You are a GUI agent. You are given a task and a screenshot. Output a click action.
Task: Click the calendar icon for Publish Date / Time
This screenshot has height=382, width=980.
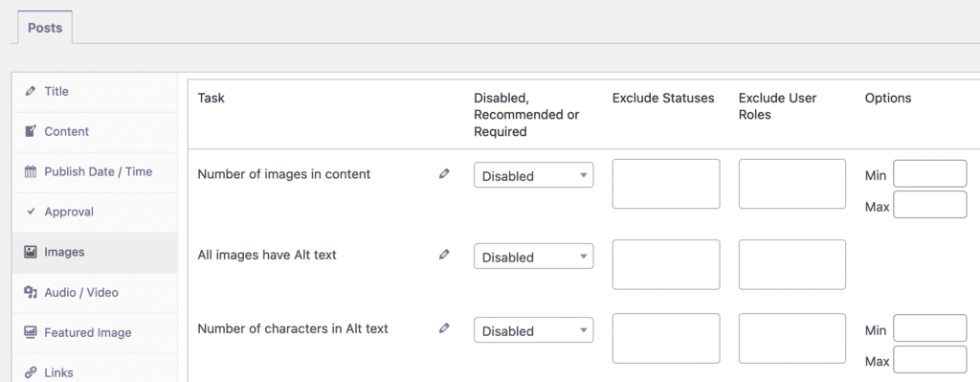(x=30, y=171)
